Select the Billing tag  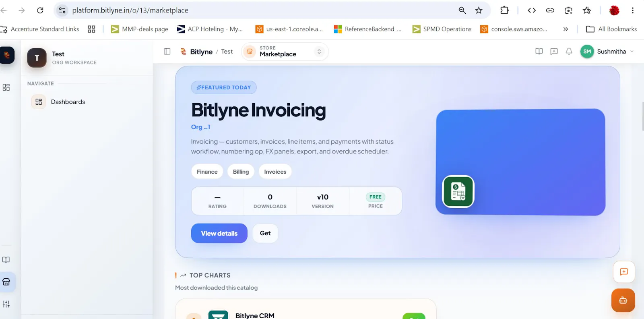(241, 172)
